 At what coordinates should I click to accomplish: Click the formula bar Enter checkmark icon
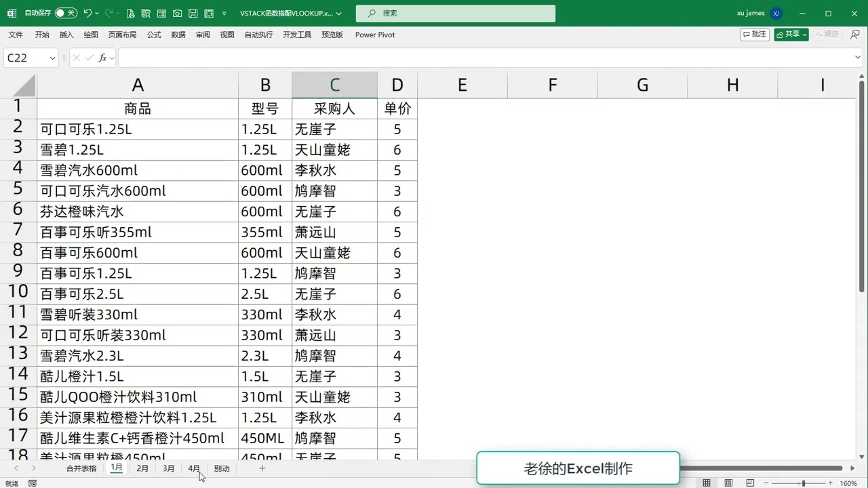click(x=90, y=58)
